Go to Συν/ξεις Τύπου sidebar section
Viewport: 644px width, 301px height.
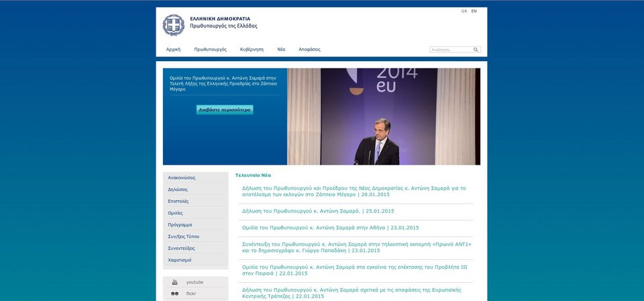[x=183, y=236]
